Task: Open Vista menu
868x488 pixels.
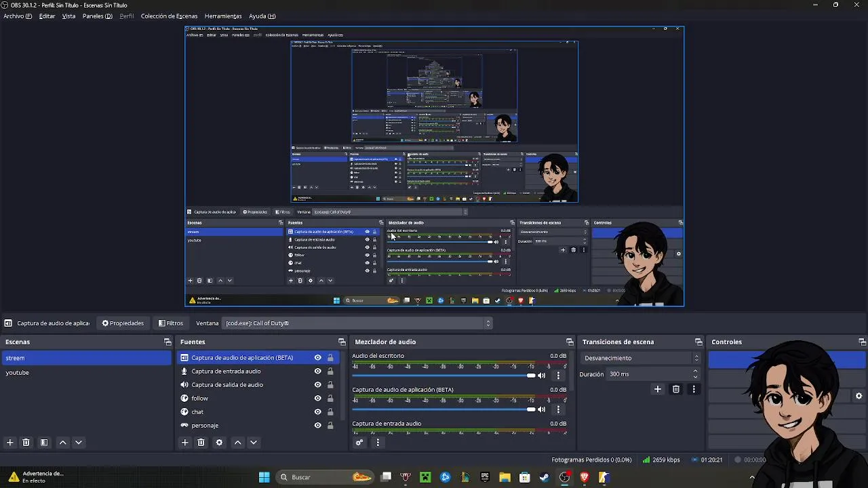Action: click(68, 16)
